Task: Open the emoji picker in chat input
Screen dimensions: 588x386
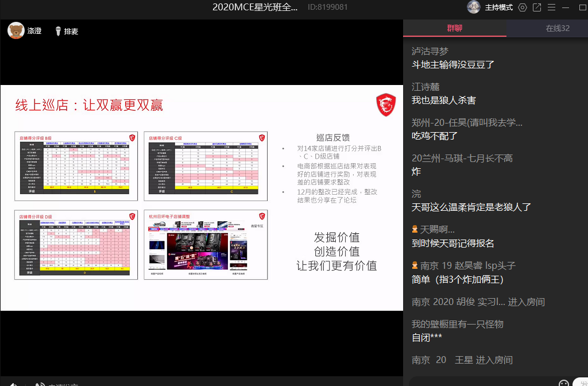Action: (563, 383)
